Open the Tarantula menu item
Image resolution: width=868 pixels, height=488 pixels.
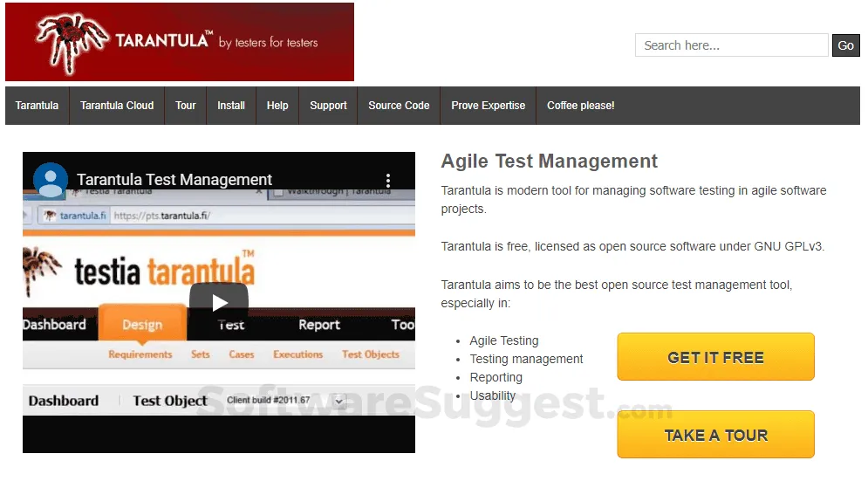(37, 106)
